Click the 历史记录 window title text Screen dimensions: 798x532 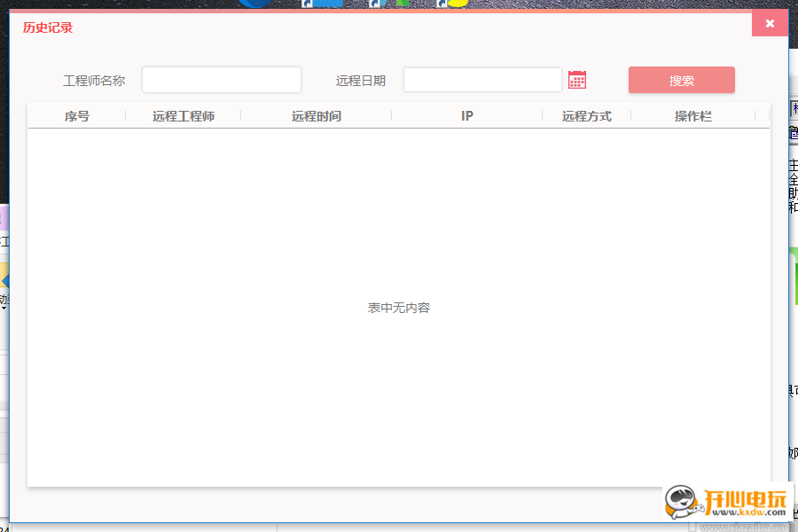[48, 27]
